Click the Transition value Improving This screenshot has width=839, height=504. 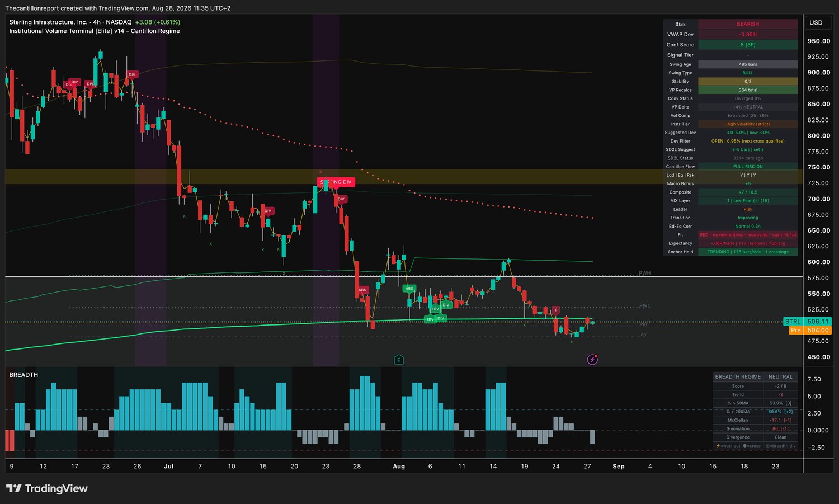pos(748,218)
